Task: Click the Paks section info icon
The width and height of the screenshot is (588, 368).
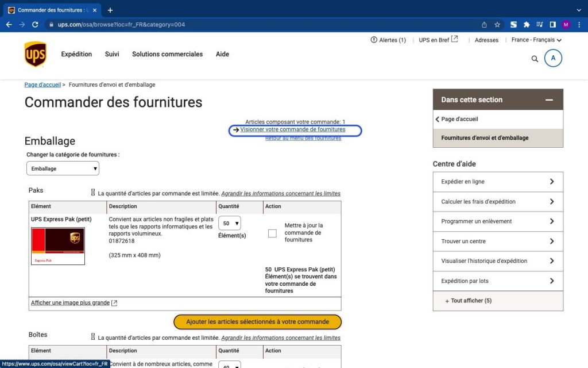Action: click(93, 192)
